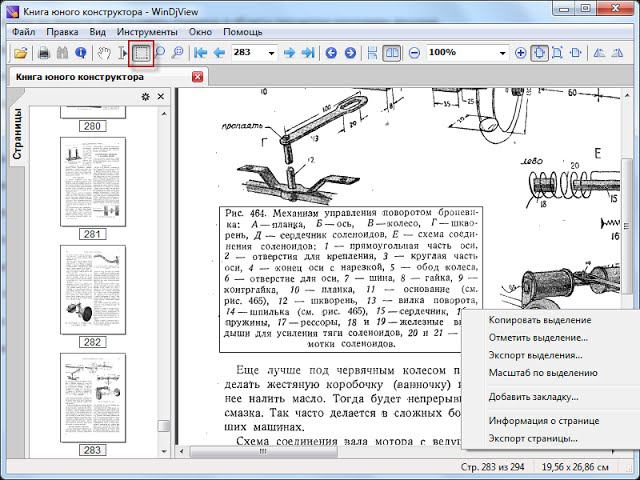Activate the magnifier glass tool
This screenshot has height=480, width=640.
[160, 53]
